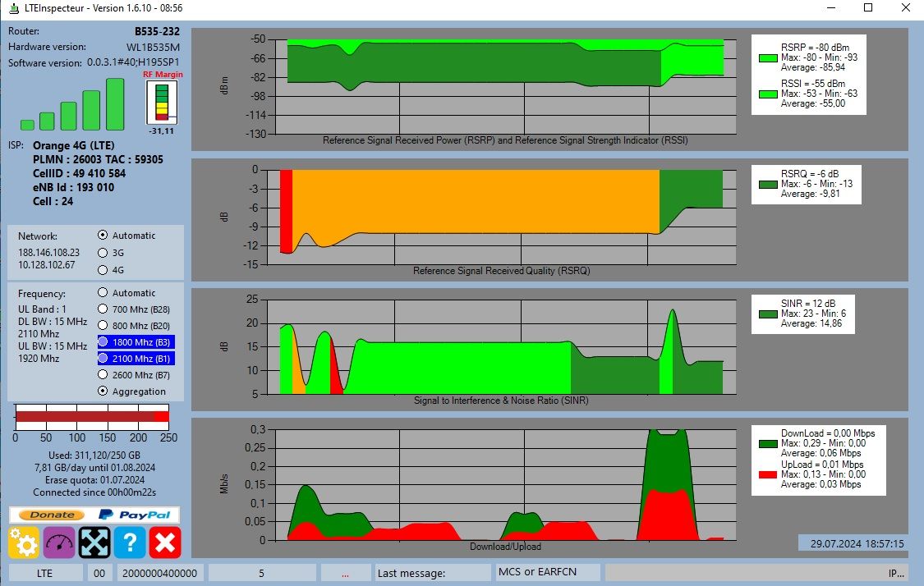Click the SINR = 12 dB legend text

tap(808, 304)
